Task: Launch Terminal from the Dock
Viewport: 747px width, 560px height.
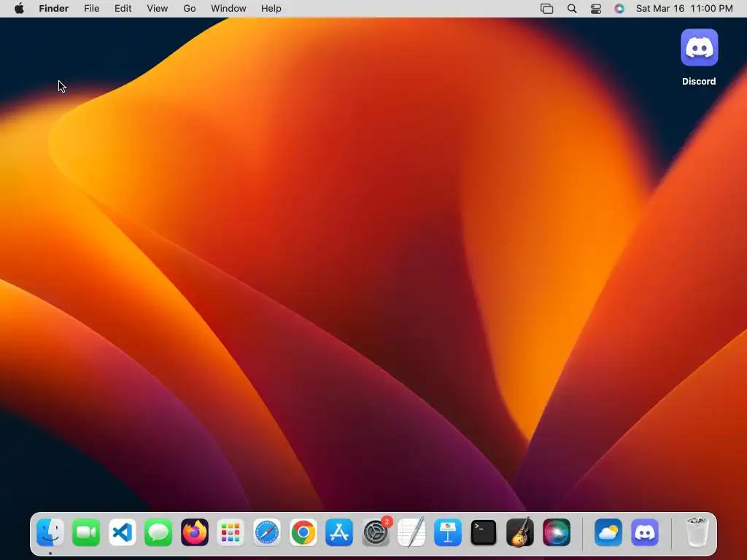Action: pyautogui.click(x=484, y=532)
